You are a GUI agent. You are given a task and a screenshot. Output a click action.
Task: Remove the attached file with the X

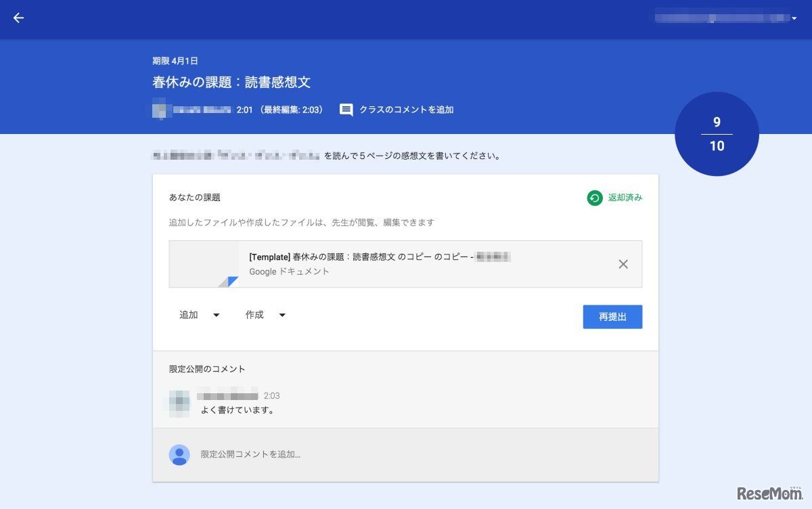[x=623, y=264]
